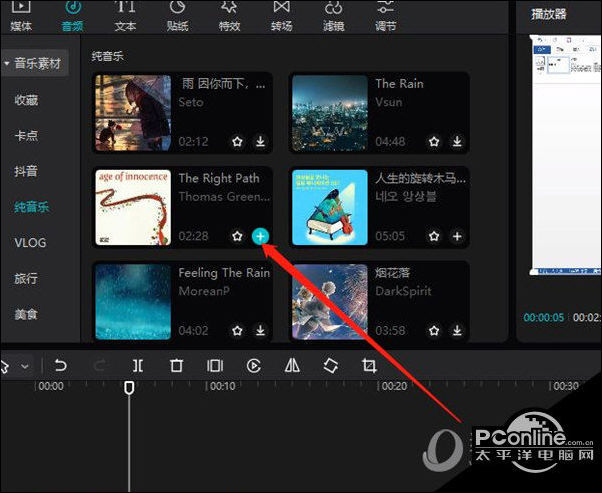Download the Seto rain song

[260, 142]
